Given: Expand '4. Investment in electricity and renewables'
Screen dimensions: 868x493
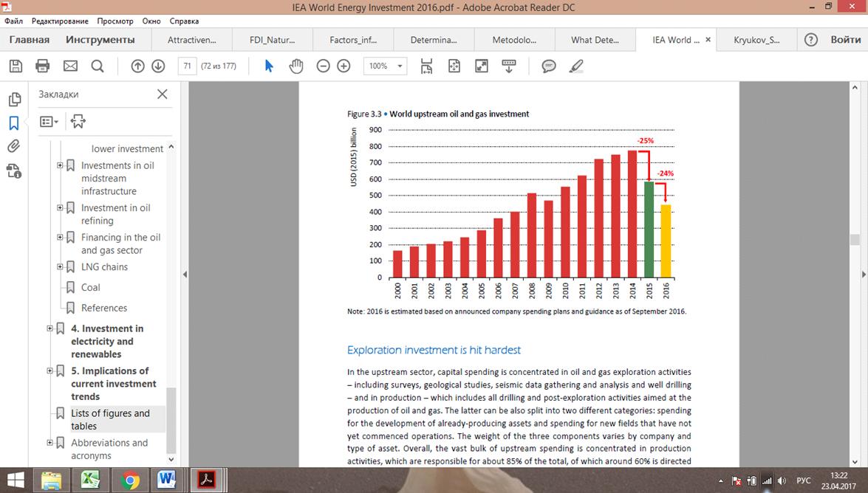Looking at the screenshot, I should (50, 328).
